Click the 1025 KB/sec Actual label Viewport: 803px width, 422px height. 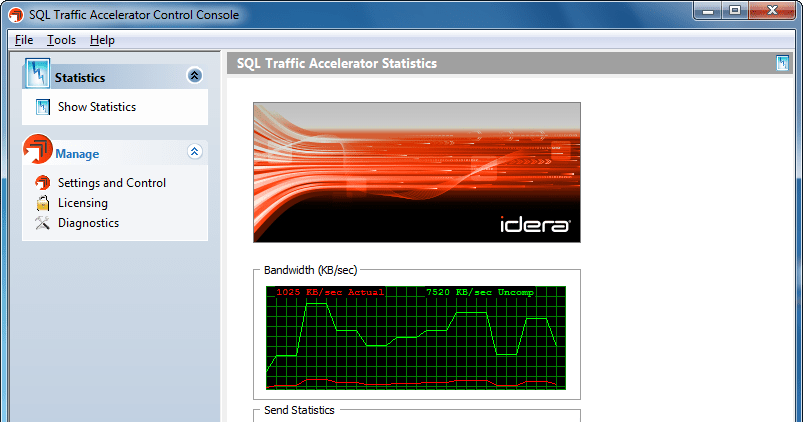(330, 292)
